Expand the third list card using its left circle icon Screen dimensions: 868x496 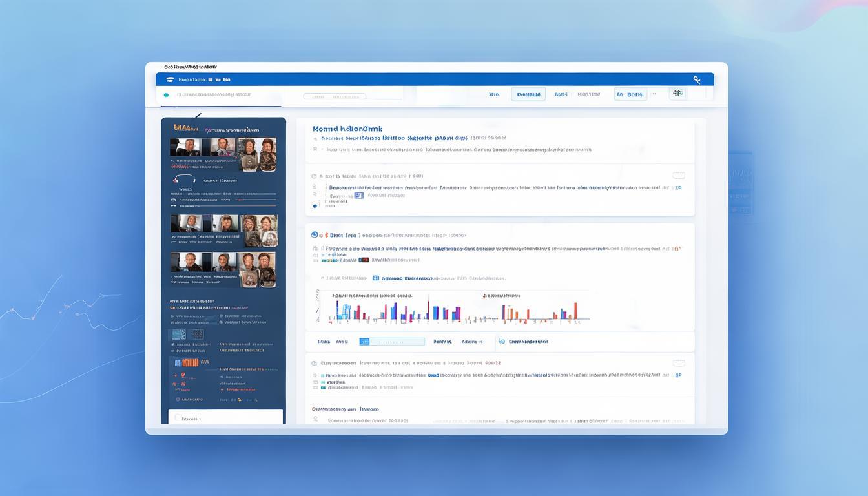point(315,364)
